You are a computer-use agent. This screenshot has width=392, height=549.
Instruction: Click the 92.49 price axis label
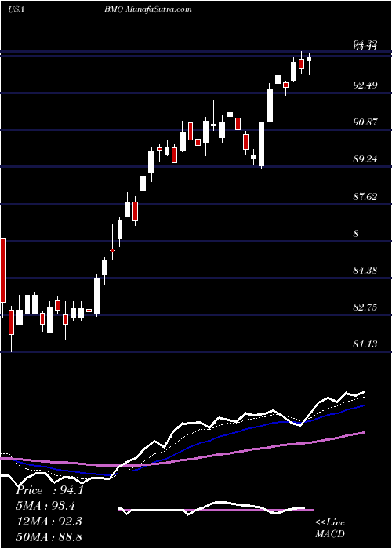[365, 85]
